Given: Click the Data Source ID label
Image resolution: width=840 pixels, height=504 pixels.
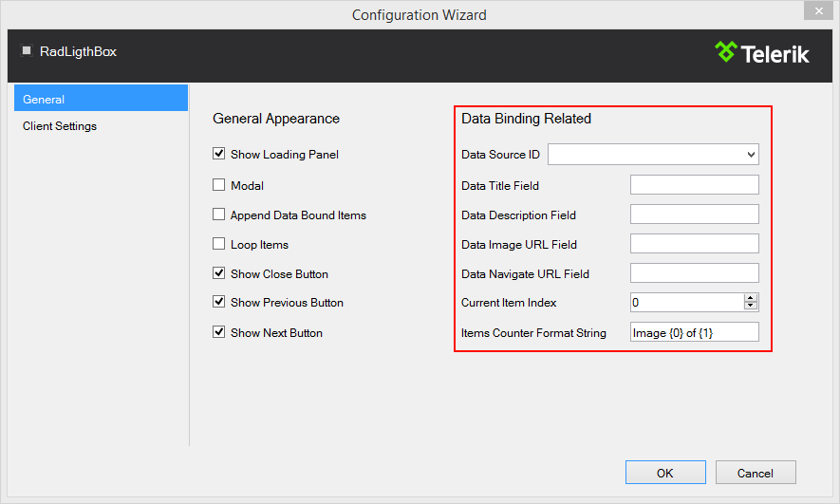Looking at the screenshot, I should coord(500,155).
